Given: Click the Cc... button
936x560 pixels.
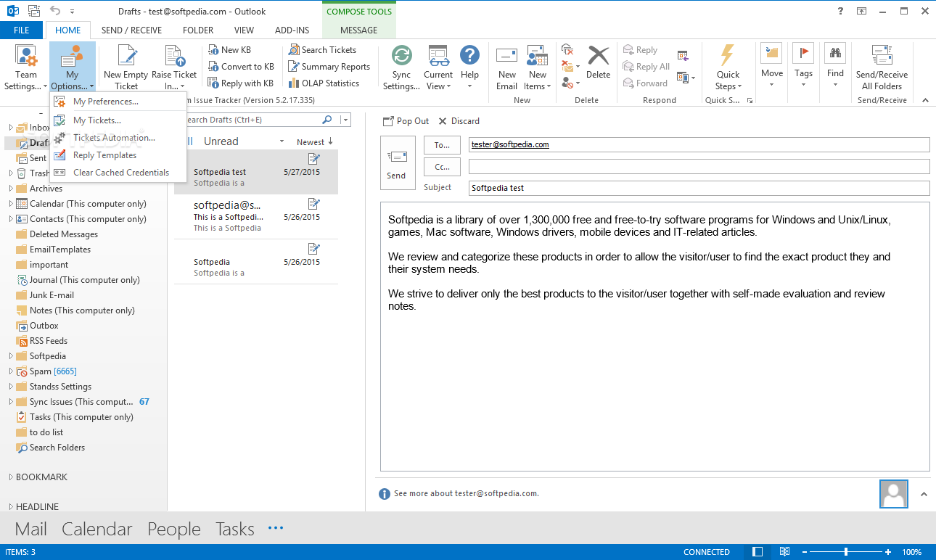Looking at the screenshot, I should (x=442, y=167).
